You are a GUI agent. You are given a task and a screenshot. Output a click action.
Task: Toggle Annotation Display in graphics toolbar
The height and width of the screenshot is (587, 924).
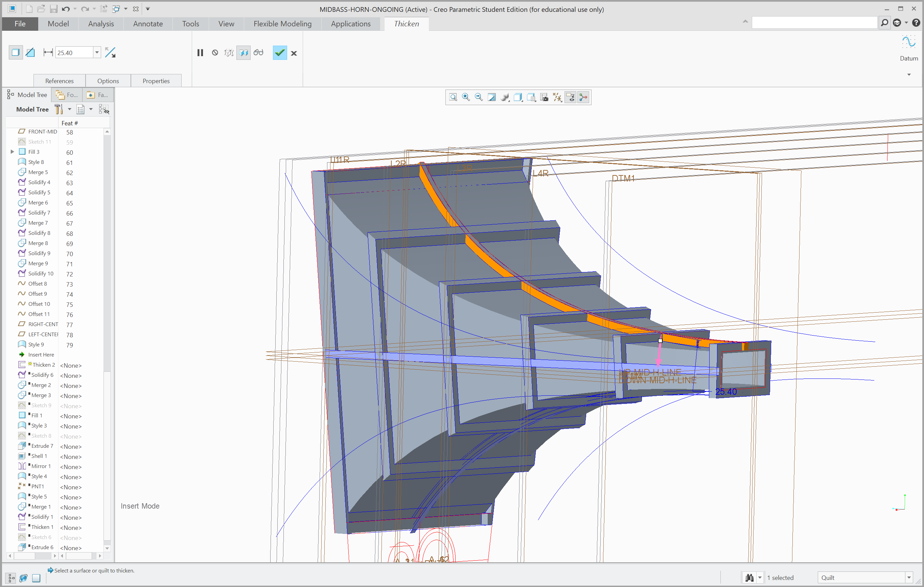click(570, 97)
